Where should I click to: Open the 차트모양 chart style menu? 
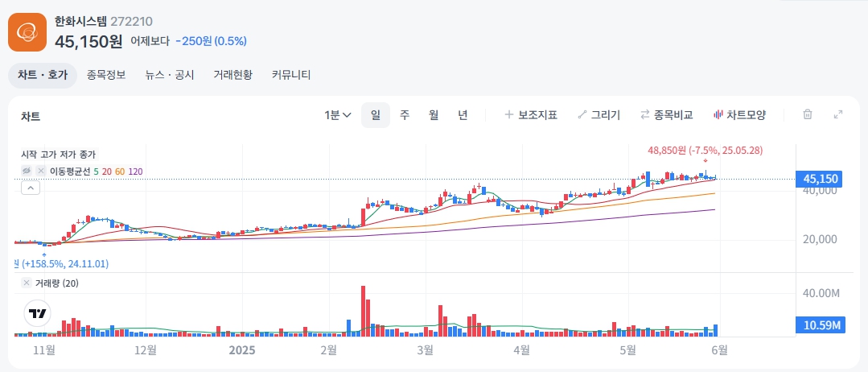(740, 115)
